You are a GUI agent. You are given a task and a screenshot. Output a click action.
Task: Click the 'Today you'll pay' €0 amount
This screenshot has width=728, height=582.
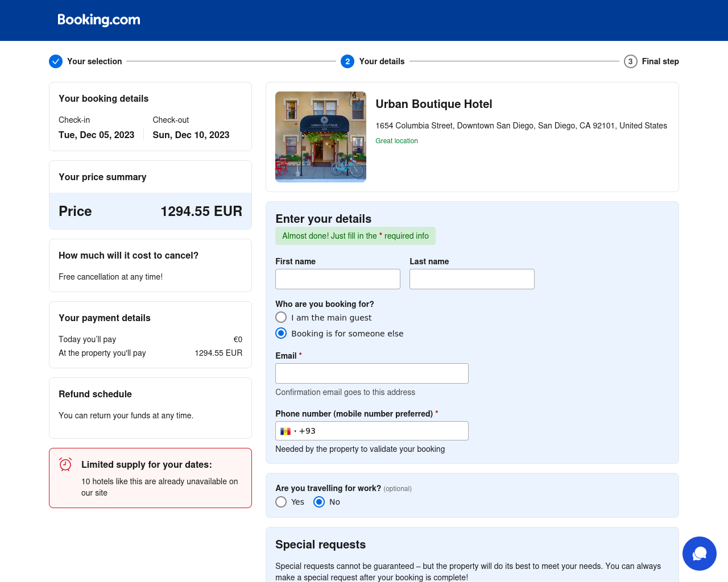pyautogui.click(x=238, y=339)
